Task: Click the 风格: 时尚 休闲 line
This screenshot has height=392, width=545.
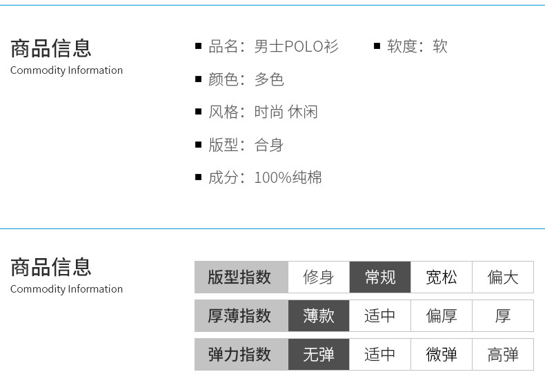Action: click(x=263, y=112)
